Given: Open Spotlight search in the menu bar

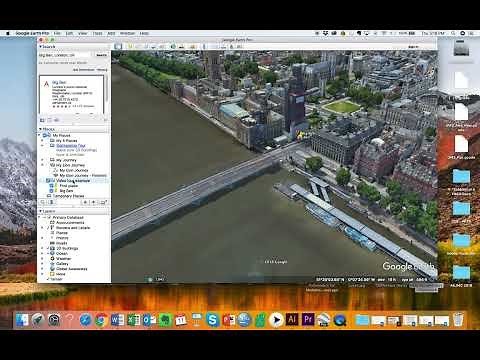Looking at the screenshot, I should click(453, 33).
